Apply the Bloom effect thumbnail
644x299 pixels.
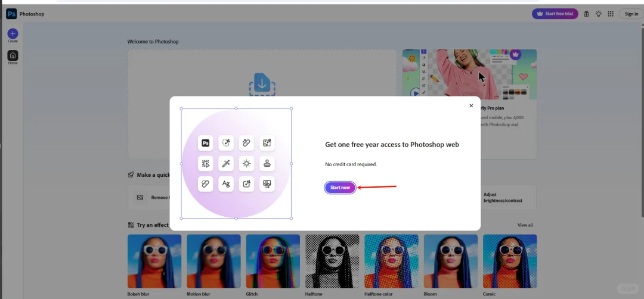451,261
